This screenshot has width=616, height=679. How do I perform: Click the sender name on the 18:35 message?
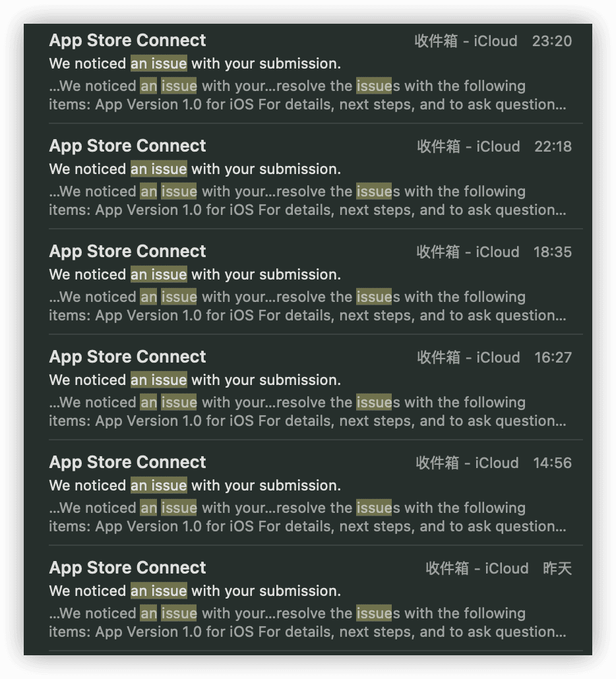(x=127, y=251)
